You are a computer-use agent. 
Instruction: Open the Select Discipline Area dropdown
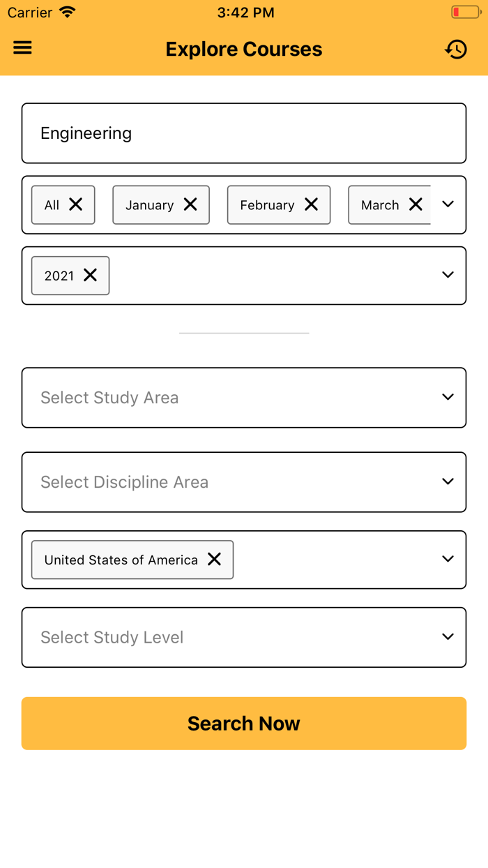tap(244, 482)
